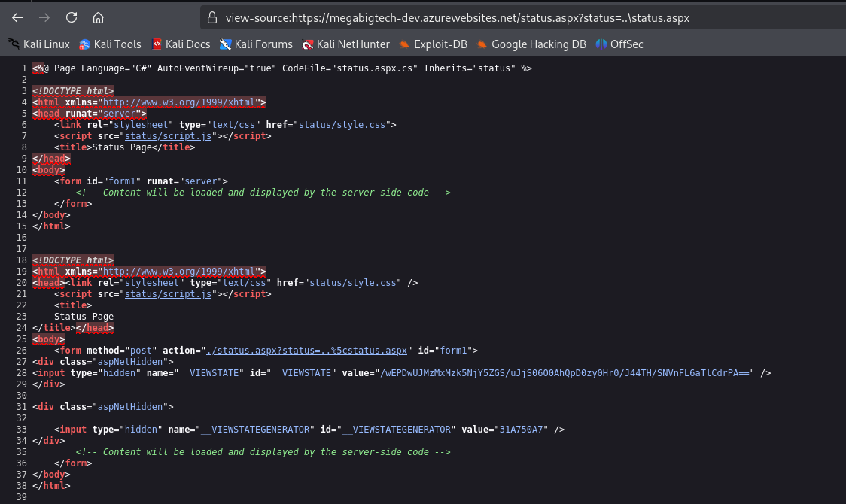Open the Kali Tools bookmark
The width and height of the screenshot is (846, 504).
(110, 44)
